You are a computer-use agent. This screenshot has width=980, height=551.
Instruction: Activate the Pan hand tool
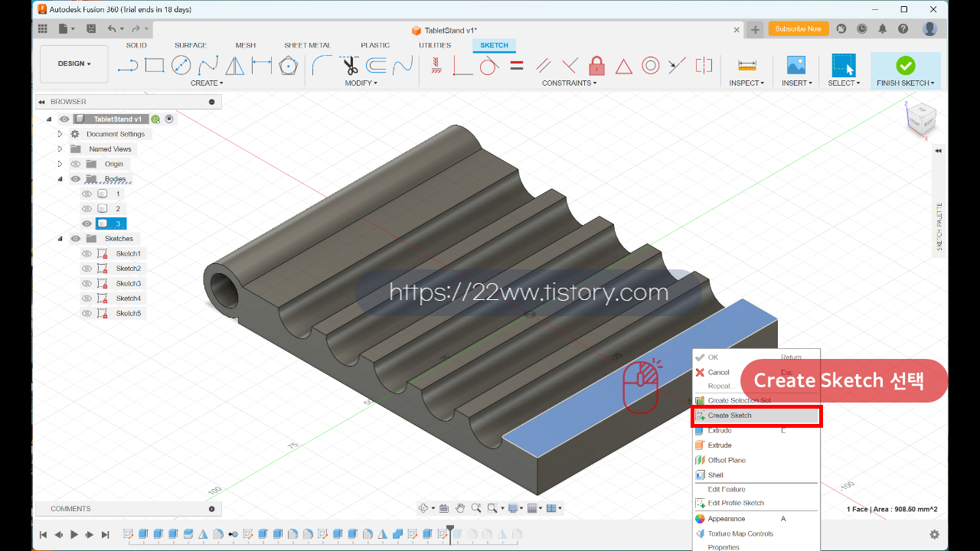pos(460,507)
